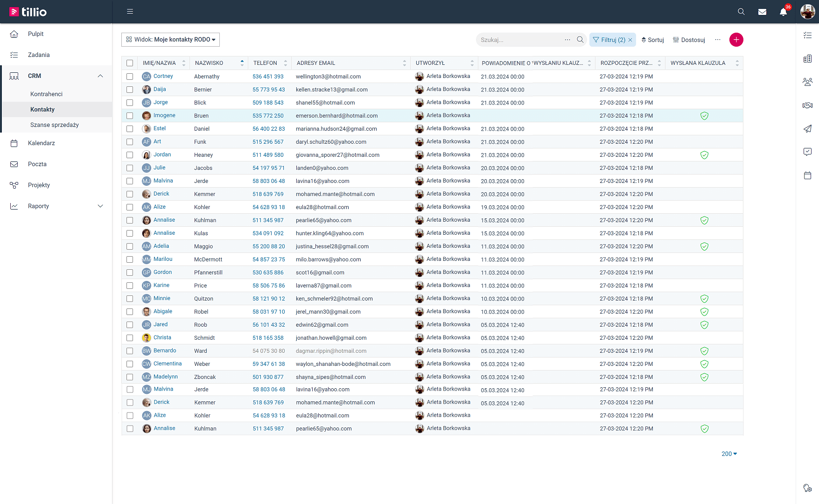Sort by ADRESY EMAIL column arrows
This screenshot has width=819, height=504.
[x=404, y=63]
